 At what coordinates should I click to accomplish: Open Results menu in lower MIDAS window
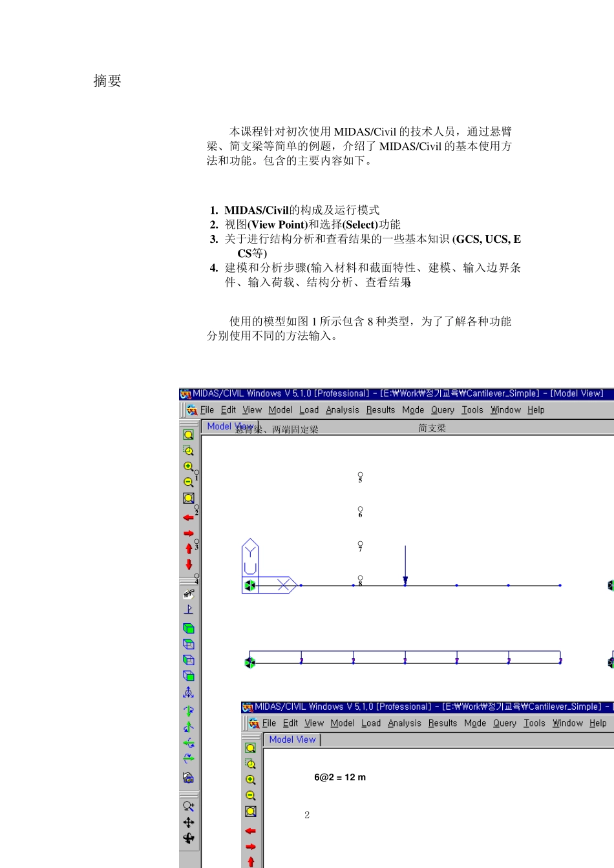click(x=443, y=723)
